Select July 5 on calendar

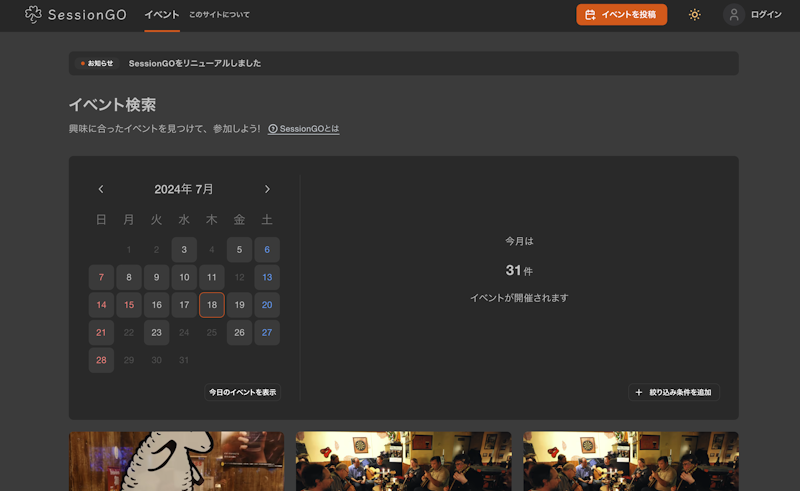pos(239,250)
